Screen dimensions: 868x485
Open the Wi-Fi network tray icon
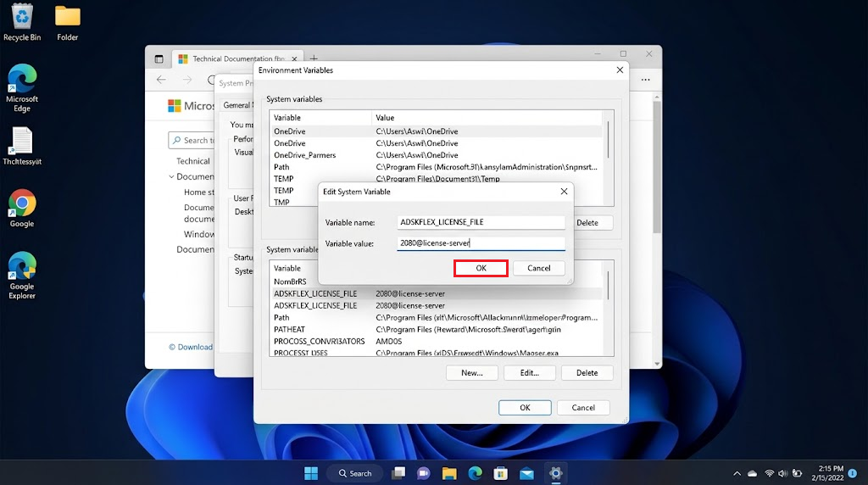click(769, 473)
